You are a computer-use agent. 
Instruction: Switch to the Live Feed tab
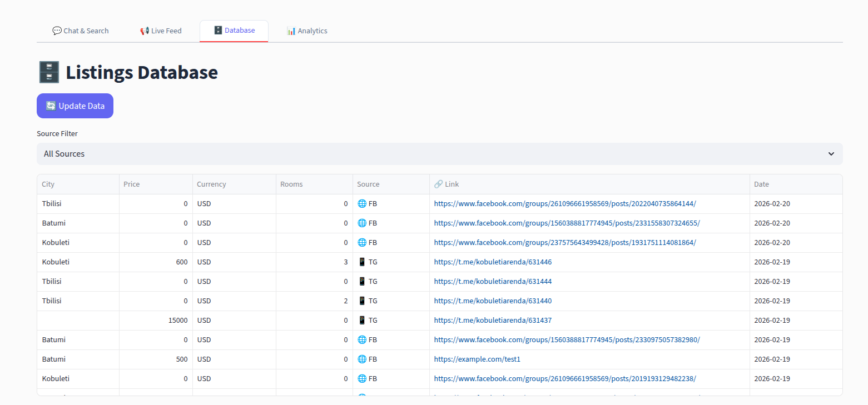click(x=161, y=31)
